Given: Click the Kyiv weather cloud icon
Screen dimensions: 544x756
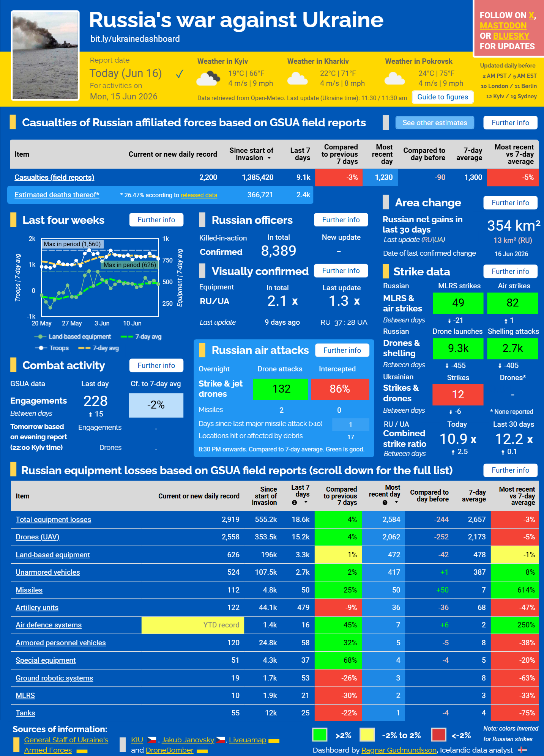Looking at the screenshot, I should pyautogui.click(x=208, y=78).
